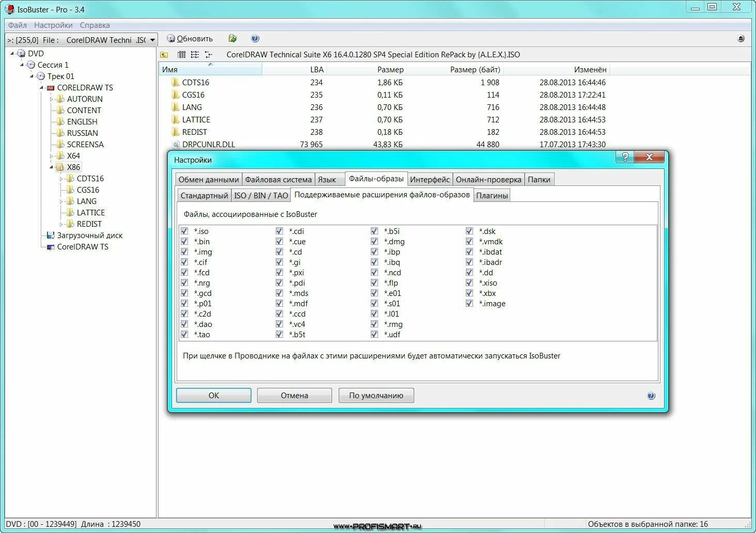
Task: Open the Справка menu
Action: click(x=94, y=25)
